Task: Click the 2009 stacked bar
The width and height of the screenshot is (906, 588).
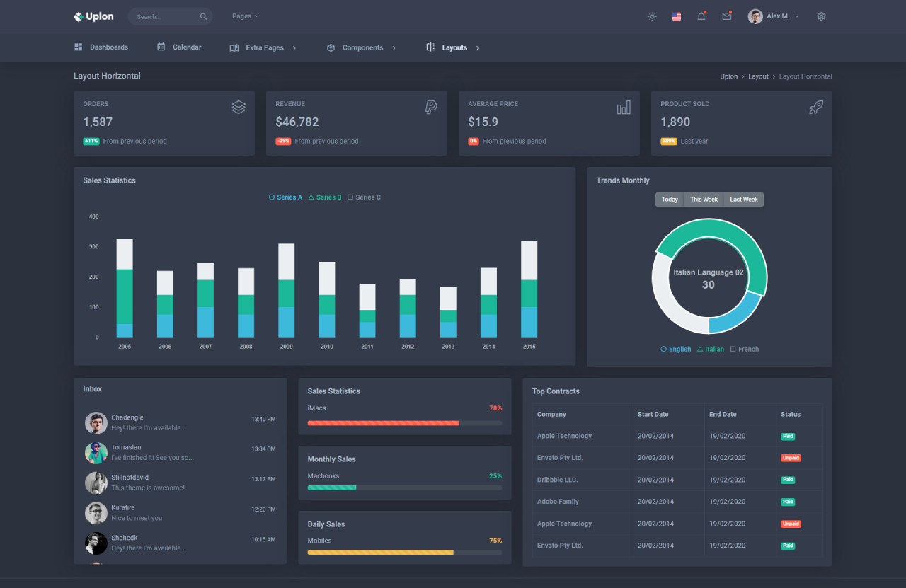Action: pos(287,290)
